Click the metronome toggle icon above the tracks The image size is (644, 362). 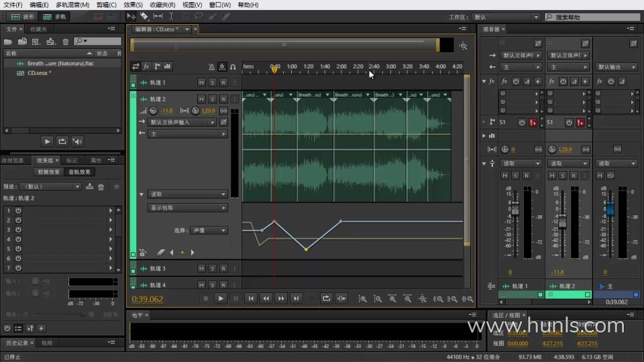211,66
